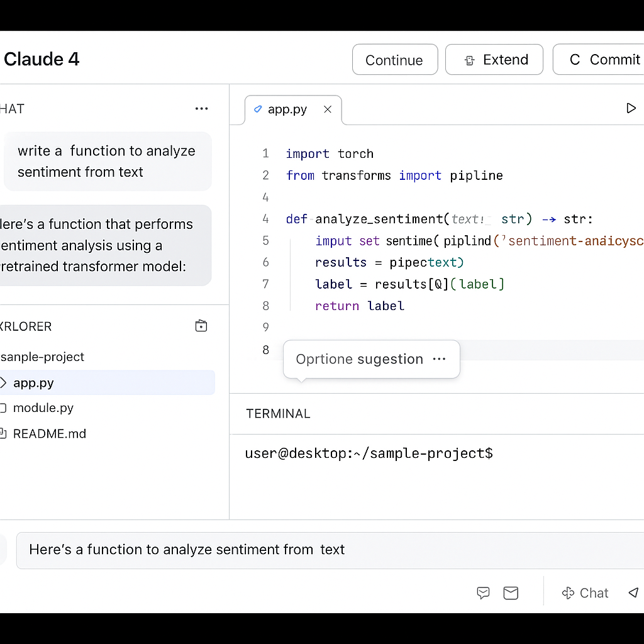Click the Chat mode button
Viewport: 644px width, 644px height.
pos(585,592)
